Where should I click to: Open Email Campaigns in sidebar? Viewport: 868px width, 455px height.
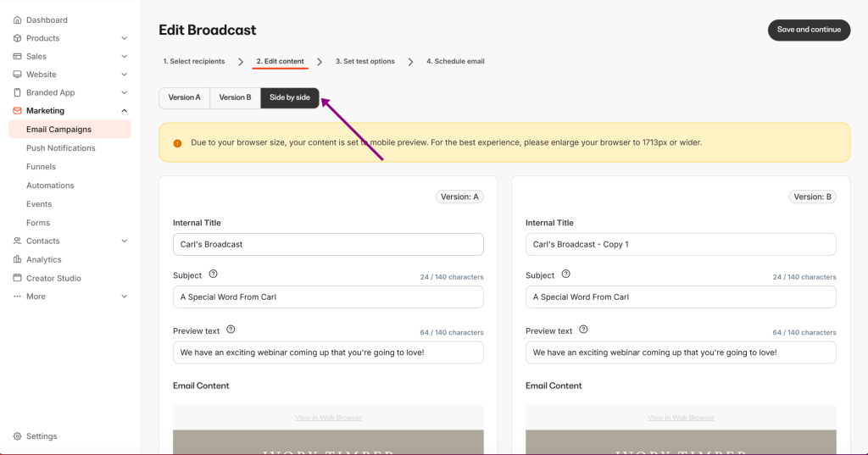70,130
